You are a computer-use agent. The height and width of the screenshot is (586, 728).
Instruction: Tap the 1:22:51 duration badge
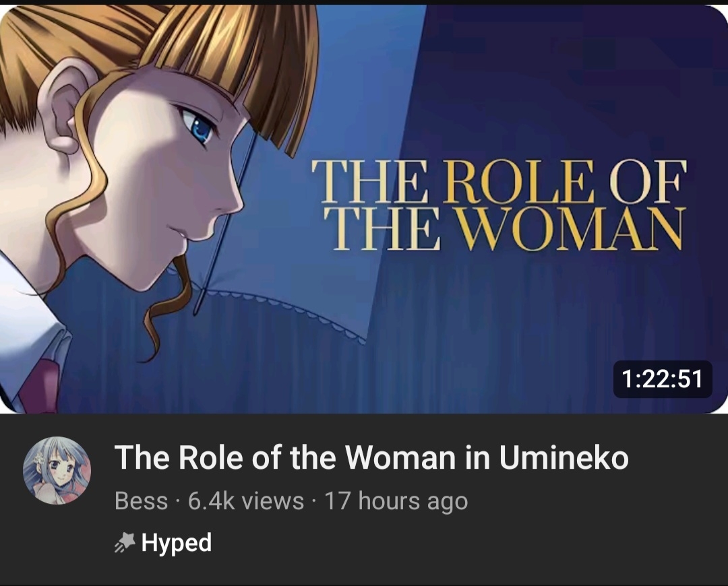pyautogui.click(x=662, y=379)
